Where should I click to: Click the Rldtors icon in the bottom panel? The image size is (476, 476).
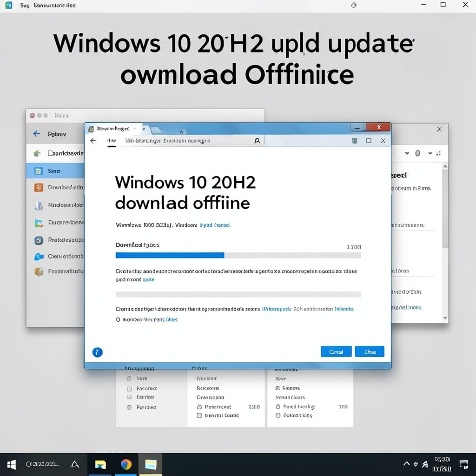click(277, 388)
